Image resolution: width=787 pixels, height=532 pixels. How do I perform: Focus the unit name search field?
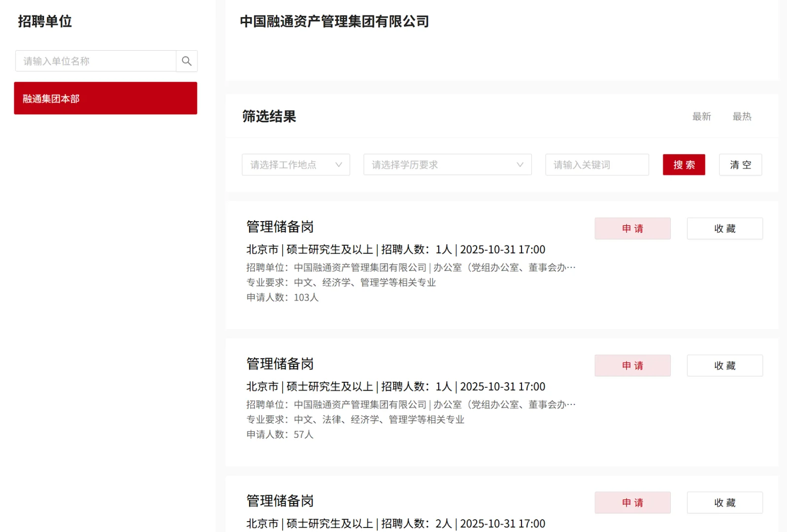[x=96, y=61]
